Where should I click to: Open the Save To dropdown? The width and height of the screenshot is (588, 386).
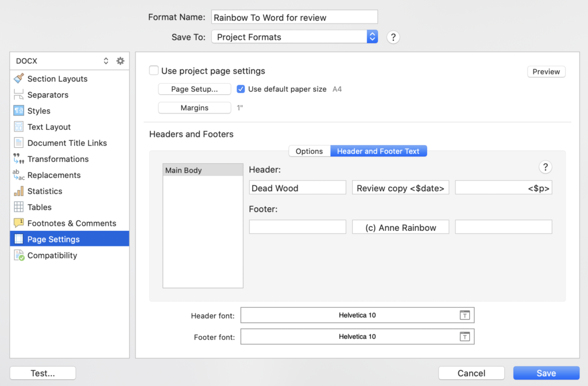(x=372, y=36)
